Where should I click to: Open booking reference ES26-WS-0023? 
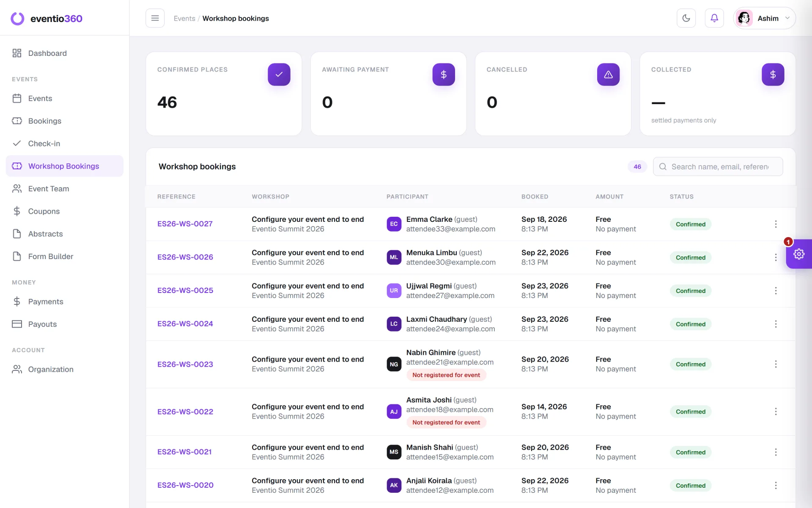pyautogui.click(x=185, y=364)
